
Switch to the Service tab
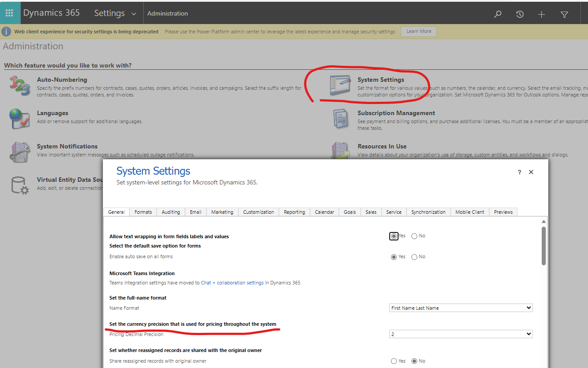(394, 212)
